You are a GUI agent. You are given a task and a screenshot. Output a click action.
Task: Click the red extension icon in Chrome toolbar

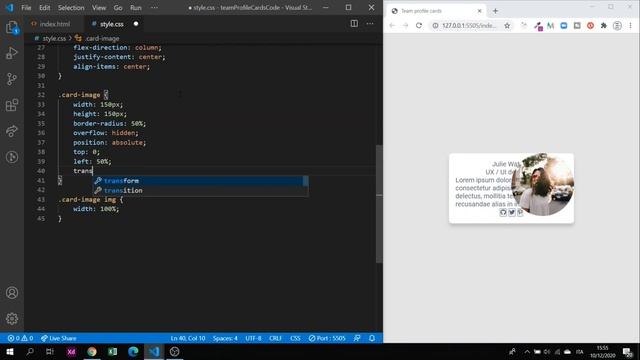tap(590, 25)
